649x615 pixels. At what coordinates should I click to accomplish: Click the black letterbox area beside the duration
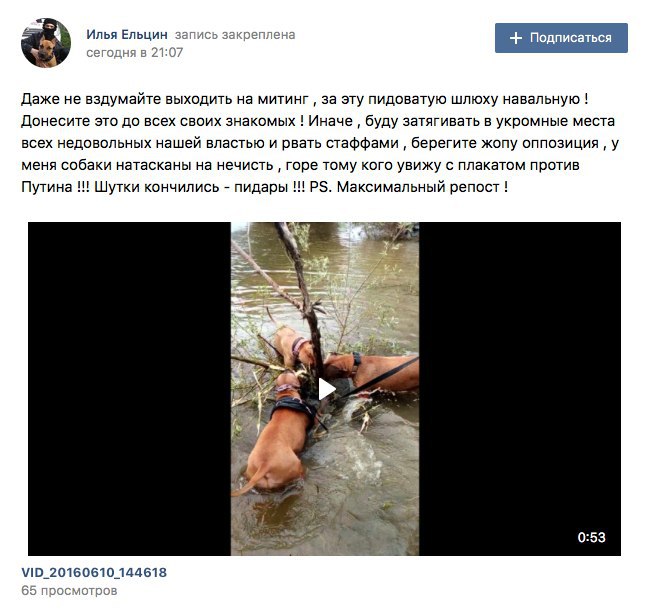(519, 389)
